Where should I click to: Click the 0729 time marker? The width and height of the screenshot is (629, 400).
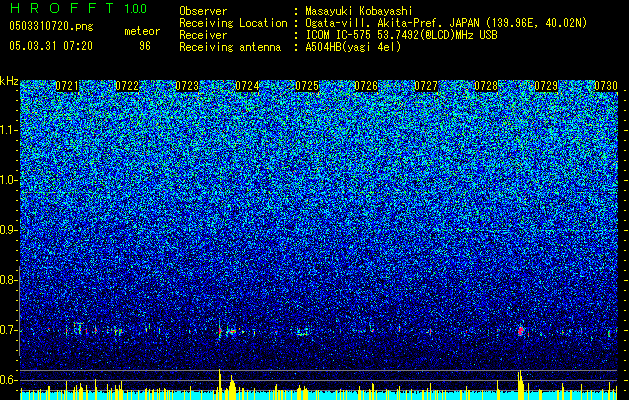click(x=546, y=86)
